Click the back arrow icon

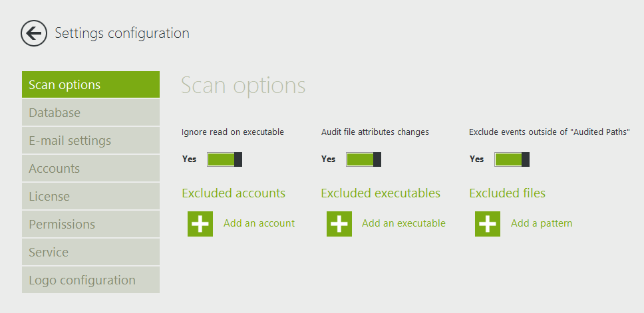pos(34,33)
